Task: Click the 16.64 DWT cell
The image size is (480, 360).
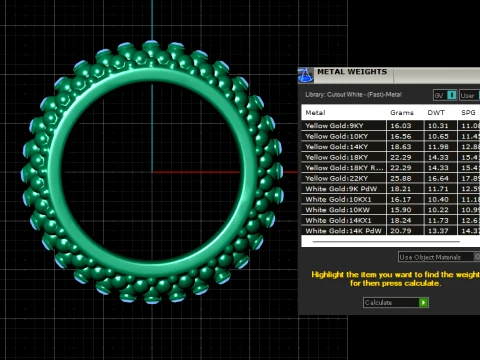Action: click(x=441, y=178)
